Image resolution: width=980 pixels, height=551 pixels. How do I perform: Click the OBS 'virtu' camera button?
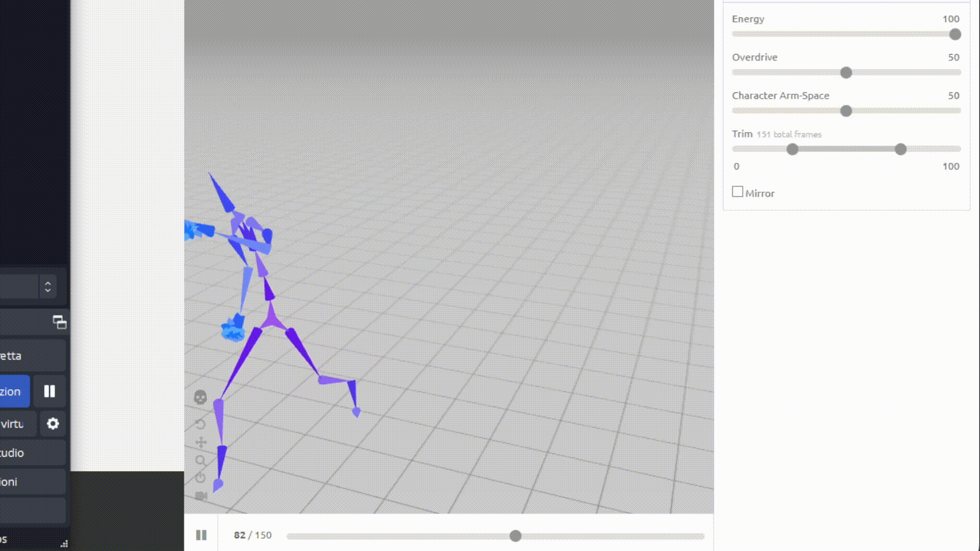[18, 423]
